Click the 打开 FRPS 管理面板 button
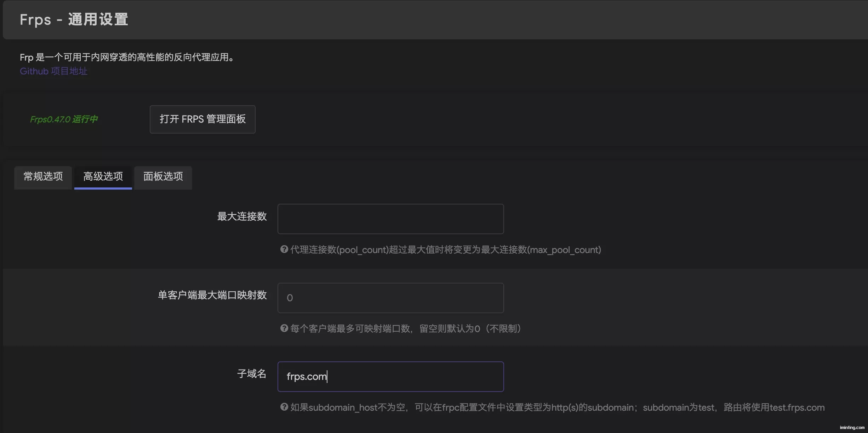The image size is (868, 433). click(202, 119)
